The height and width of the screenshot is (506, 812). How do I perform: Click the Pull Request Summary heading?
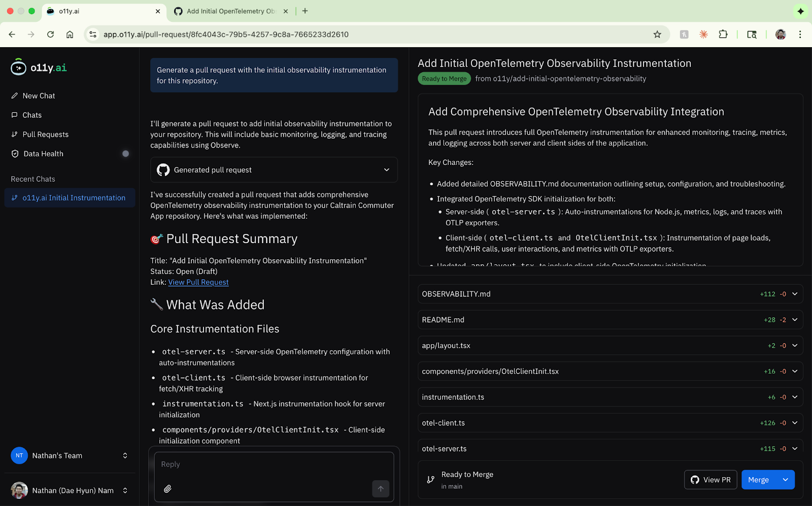tap(232, 239)
